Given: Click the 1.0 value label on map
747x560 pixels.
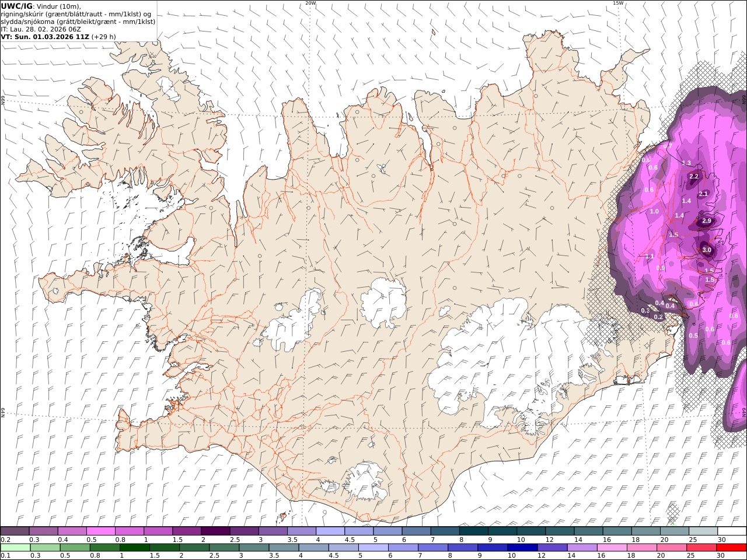Looking at the screenshot, I should [x=654, y=212].
